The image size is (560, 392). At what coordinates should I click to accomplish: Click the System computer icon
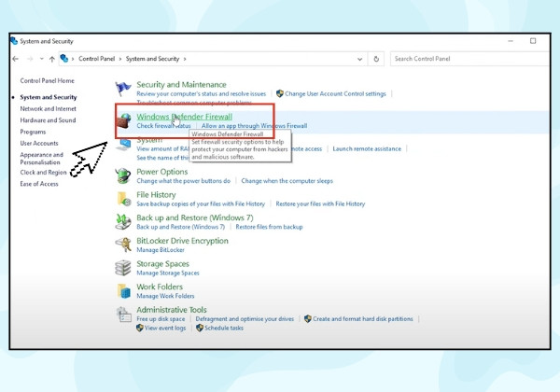[123, 145]
